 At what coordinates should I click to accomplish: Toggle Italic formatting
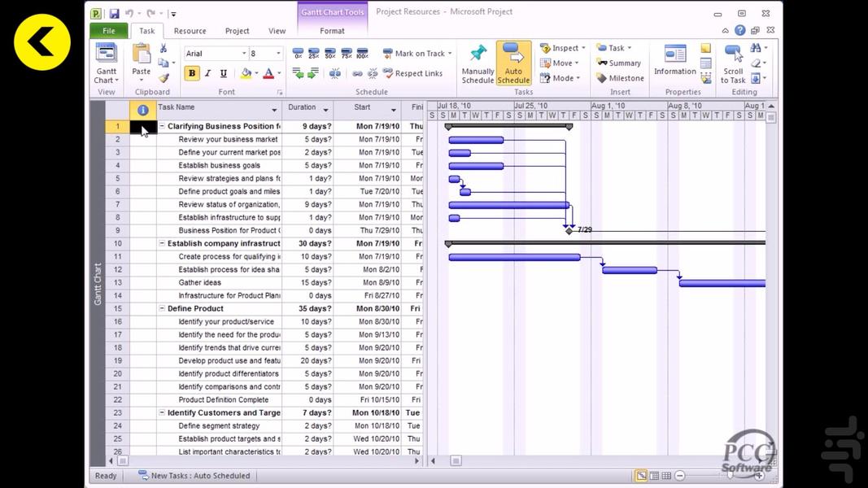point(207,74)
